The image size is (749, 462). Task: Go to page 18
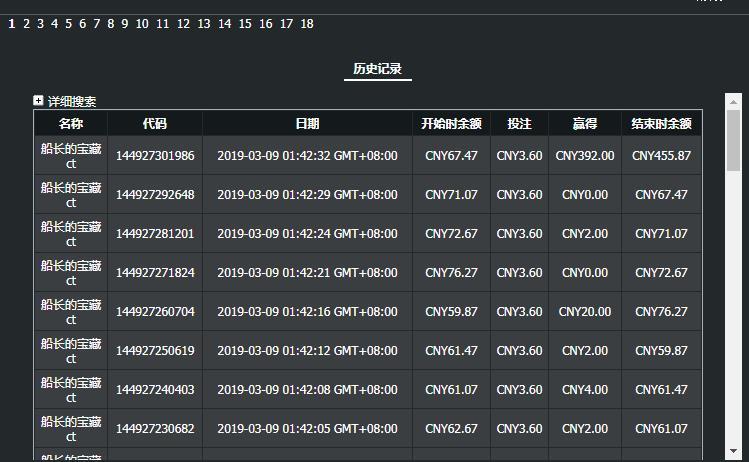coord(306,24)
